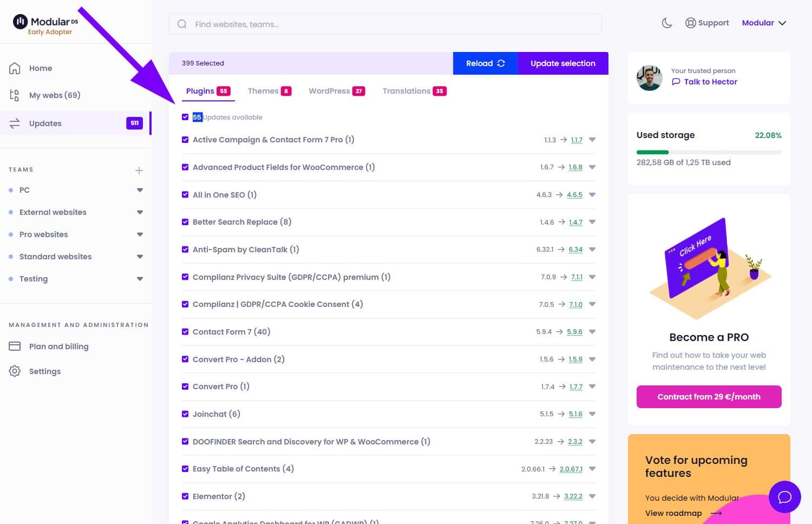The image size is (812, 524).
Task: Open Home from sidebar
Action: click(41, 68)
